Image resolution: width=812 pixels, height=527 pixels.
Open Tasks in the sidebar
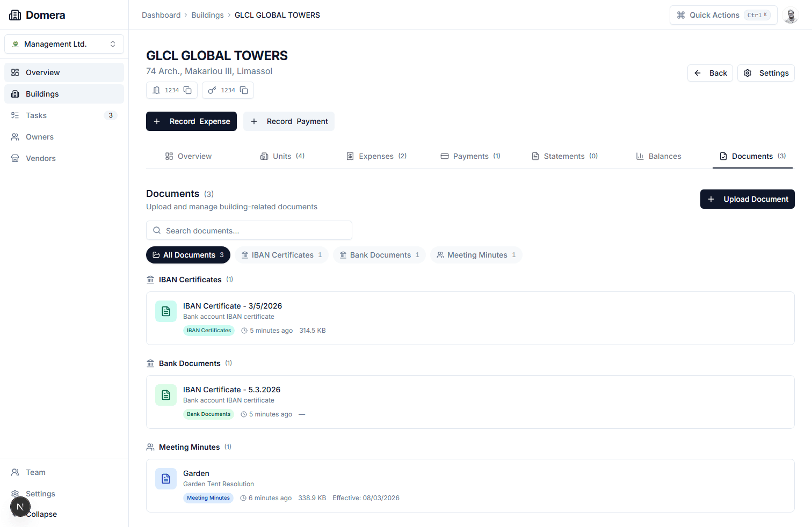click(x=37, y=115)
